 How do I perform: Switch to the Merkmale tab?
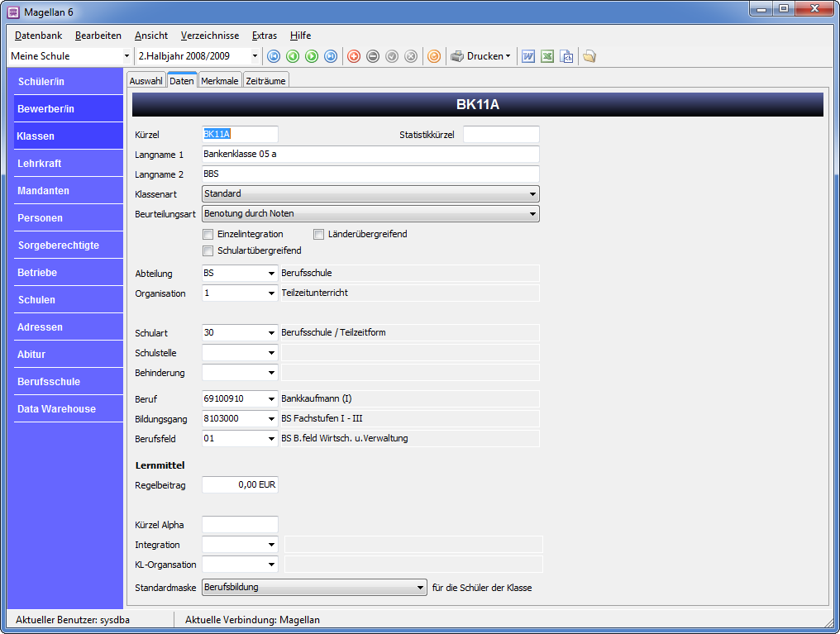pyautogui.click(x=220, y=81)
